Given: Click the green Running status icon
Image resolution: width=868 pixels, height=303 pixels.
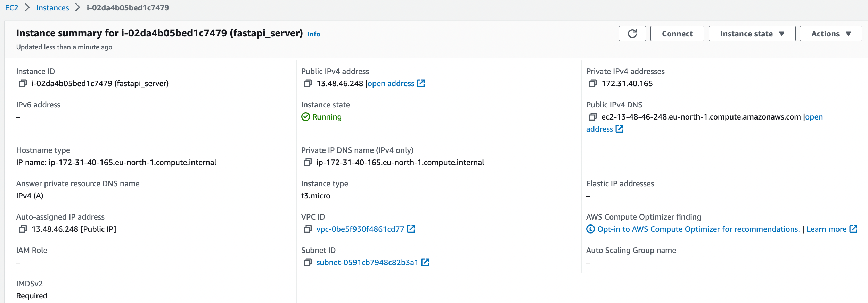Looking at the screenshot, I should pos(305,117).
